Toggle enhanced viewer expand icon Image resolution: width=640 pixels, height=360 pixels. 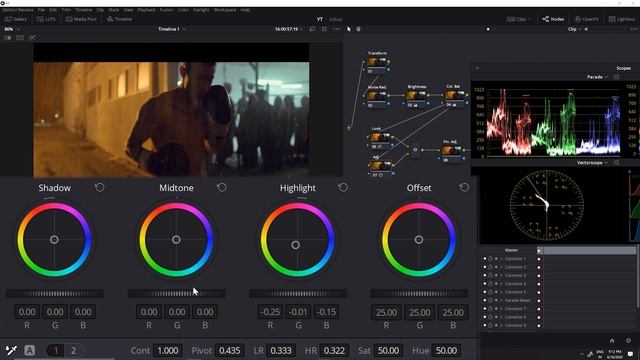(x=324, y=29)
